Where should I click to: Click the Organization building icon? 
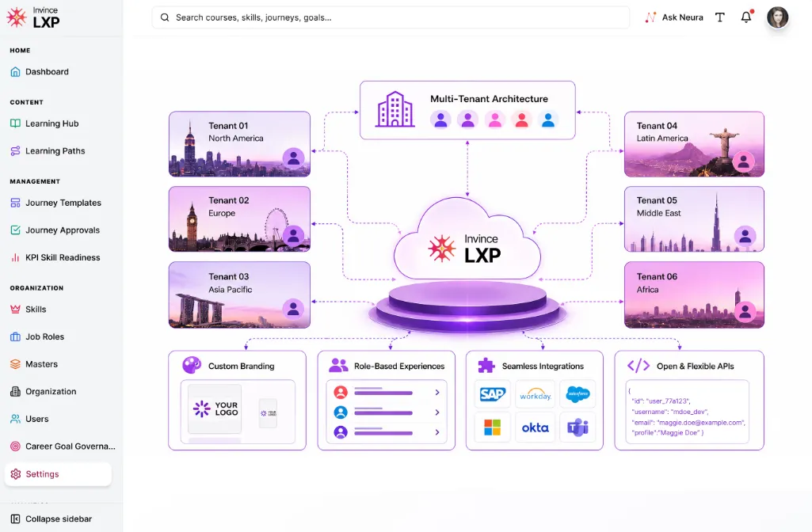point(16,392)
